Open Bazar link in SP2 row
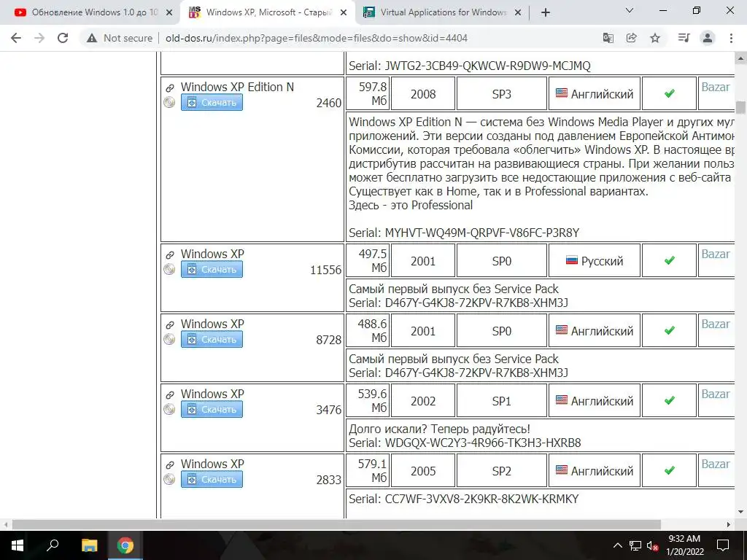 click(x=715, y=464)
